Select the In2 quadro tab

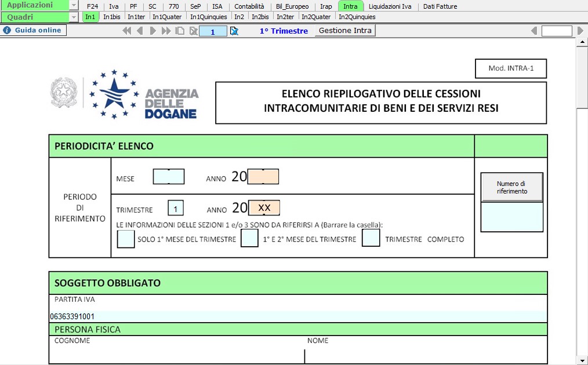pos(239,17)
